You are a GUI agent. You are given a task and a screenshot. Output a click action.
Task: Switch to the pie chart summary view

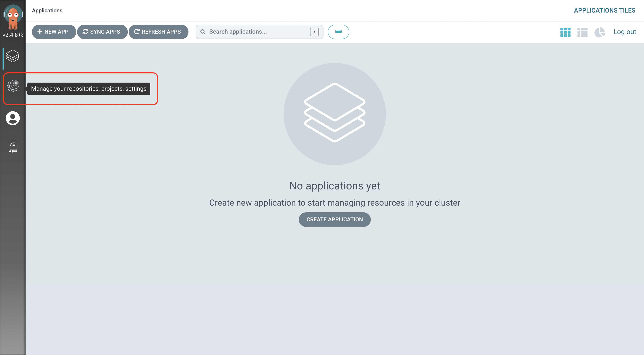[x=599, y=32]
